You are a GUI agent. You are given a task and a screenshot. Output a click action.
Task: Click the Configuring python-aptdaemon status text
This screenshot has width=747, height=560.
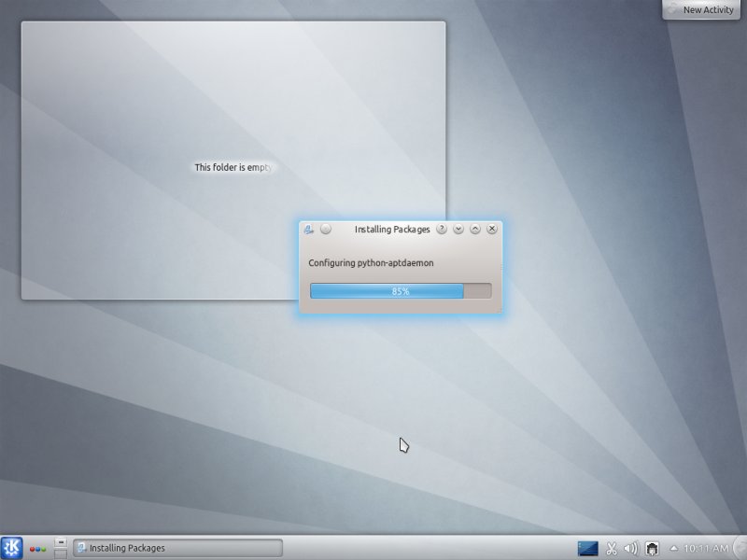(371, 263)
